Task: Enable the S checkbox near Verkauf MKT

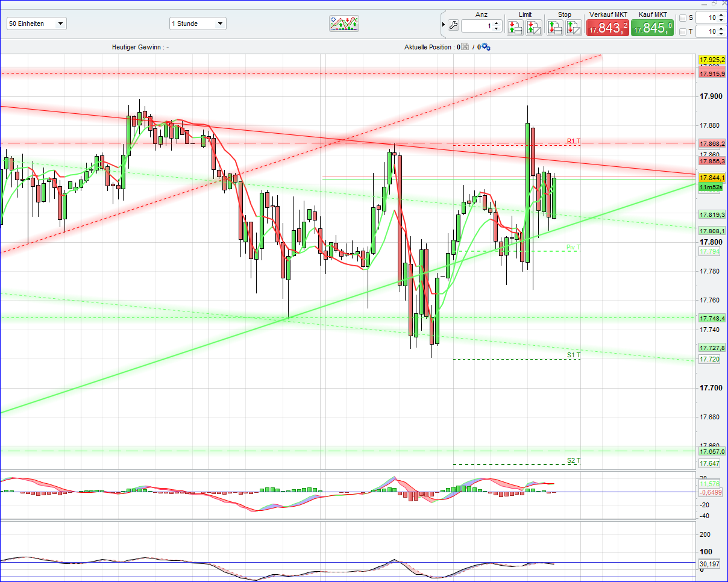Action: point(683,17)
